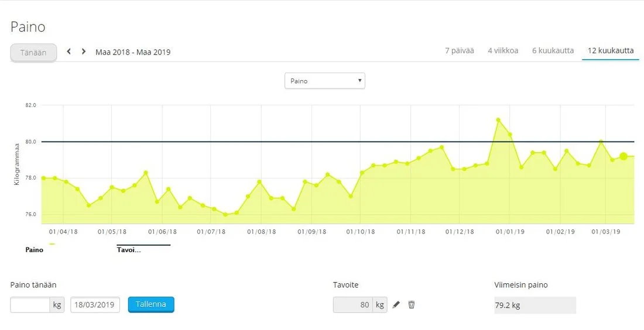Go to previous period with left arrow
The image size is (644, 330).
[x=69, y=51]
